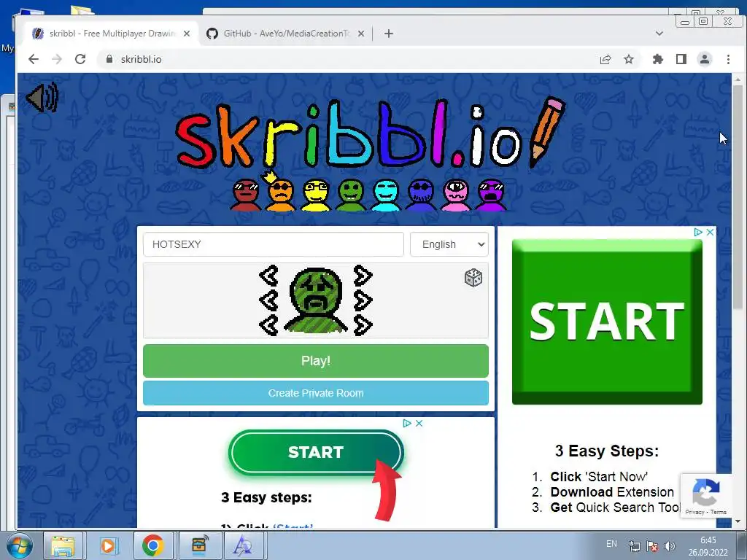Click the skribbl.io rainbow logo
This screenshot has width=747, height=560.
(371, 133)
